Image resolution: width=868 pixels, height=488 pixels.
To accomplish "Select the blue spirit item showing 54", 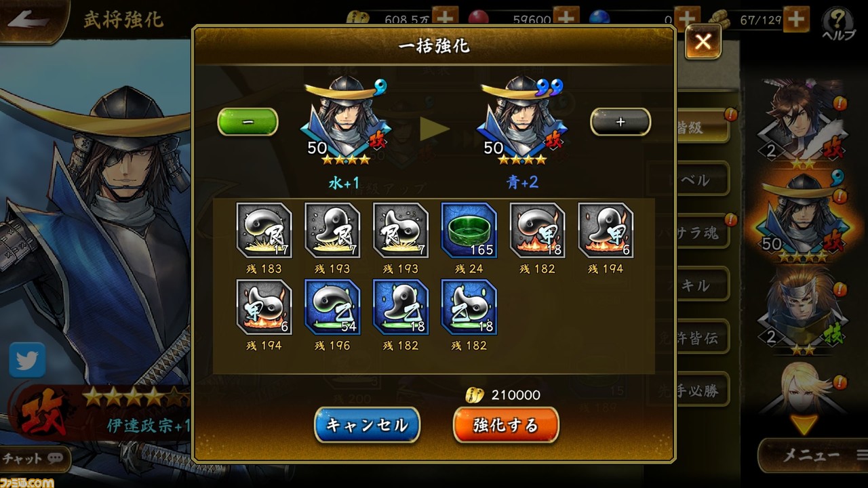I will tap(332, 307).
